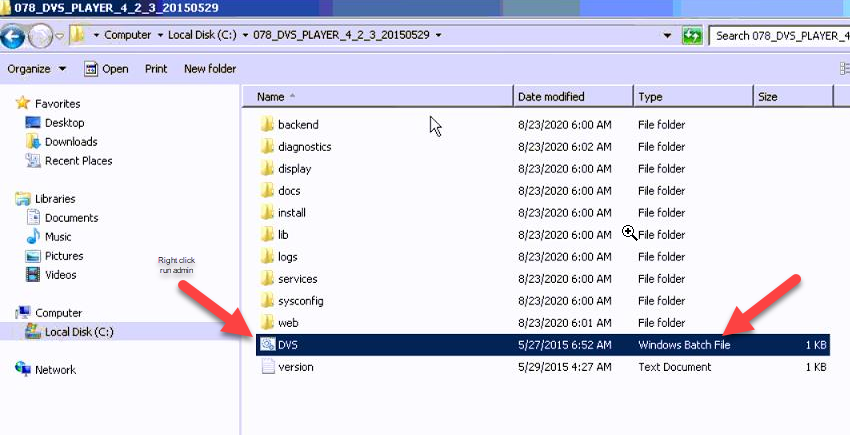The image size is (852, 435).
Task: Click the green refresh button beside address bar
Action: 691,36
